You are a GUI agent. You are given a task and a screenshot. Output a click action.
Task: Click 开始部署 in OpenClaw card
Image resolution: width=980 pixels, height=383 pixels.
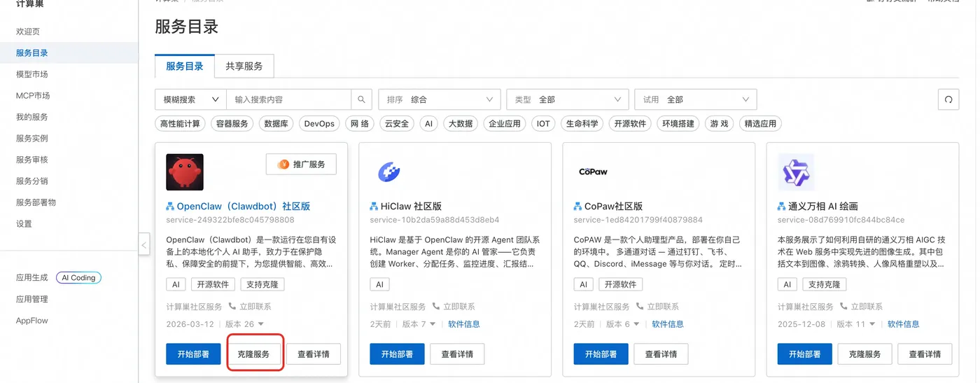click(193, 354)
